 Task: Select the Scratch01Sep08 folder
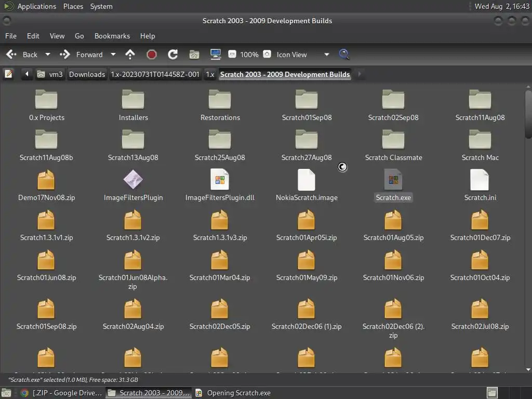tap(307, 105)
